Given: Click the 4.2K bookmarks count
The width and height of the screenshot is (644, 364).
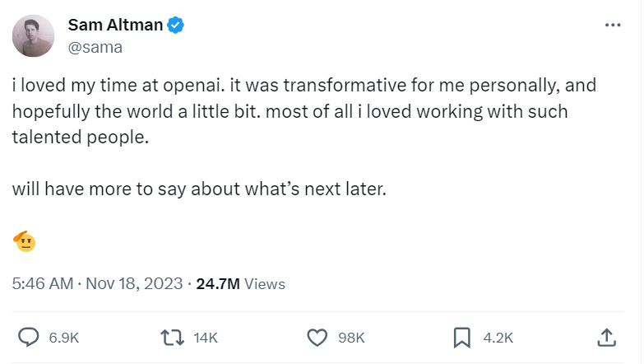Looking at the screenshot, I should [498, 338].
